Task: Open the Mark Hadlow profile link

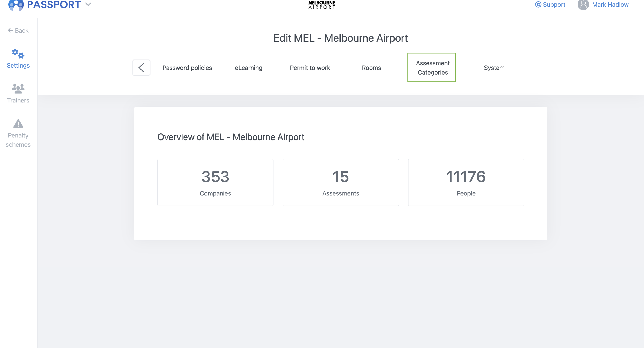Action: coord(610,5)
